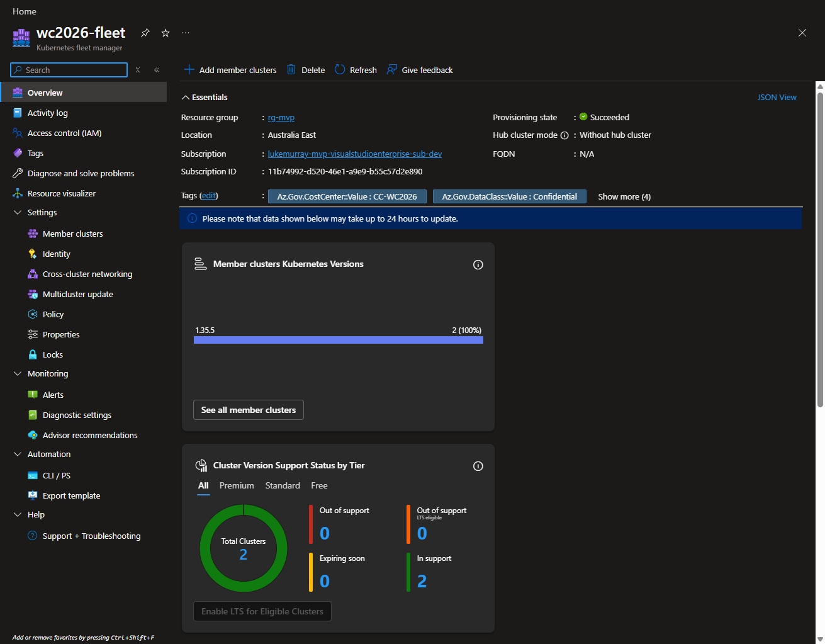The height and width of the screenshot is (644, 825).
Task: Open the JSON View link
Action: [x=777, y=97]
